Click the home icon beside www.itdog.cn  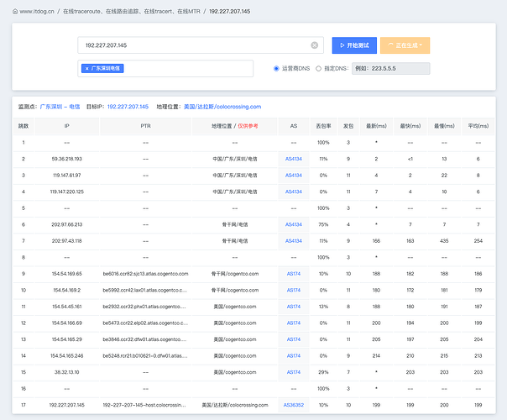(x=15, y=11)
